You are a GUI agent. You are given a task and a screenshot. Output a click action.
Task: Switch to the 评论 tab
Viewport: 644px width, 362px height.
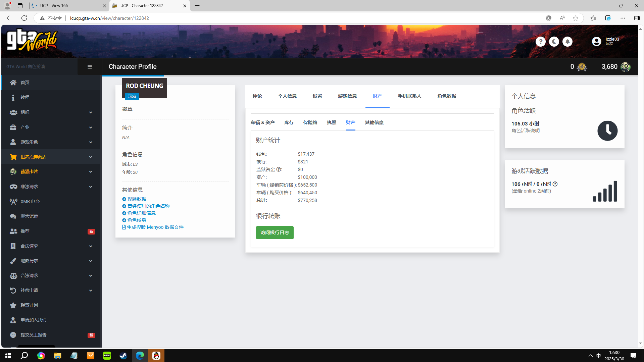point(257,96)
